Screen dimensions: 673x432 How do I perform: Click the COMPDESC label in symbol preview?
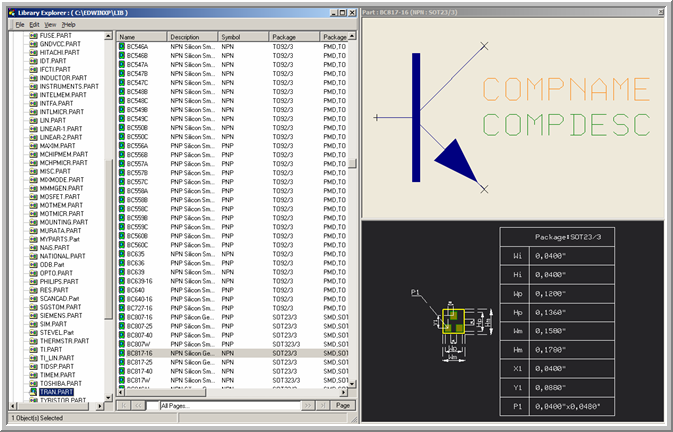567,125
